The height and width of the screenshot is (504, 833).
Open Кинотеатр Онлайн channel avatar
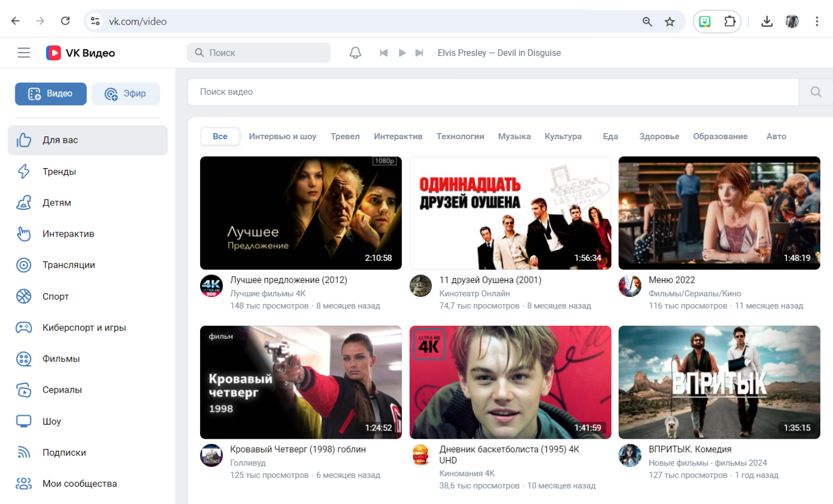click(x=421, y=286)
